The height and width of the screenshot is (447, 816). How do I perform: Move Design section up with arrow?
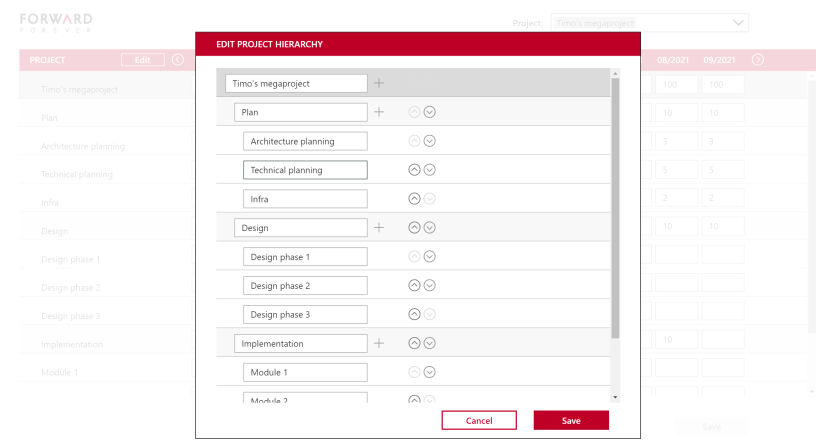(x=415, y=228)
